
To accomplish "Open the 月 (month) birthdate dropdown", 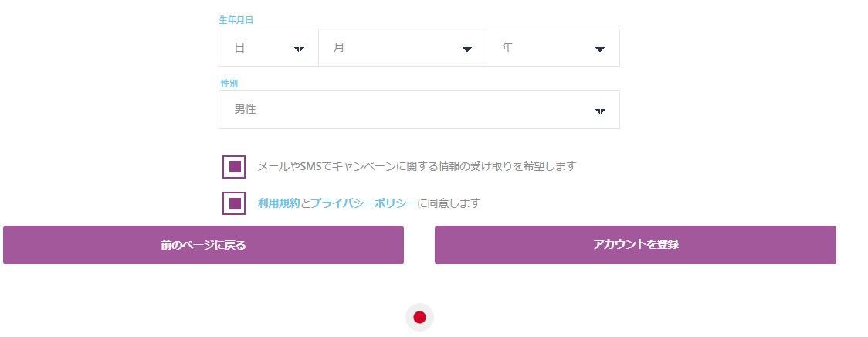I will 403,48.
